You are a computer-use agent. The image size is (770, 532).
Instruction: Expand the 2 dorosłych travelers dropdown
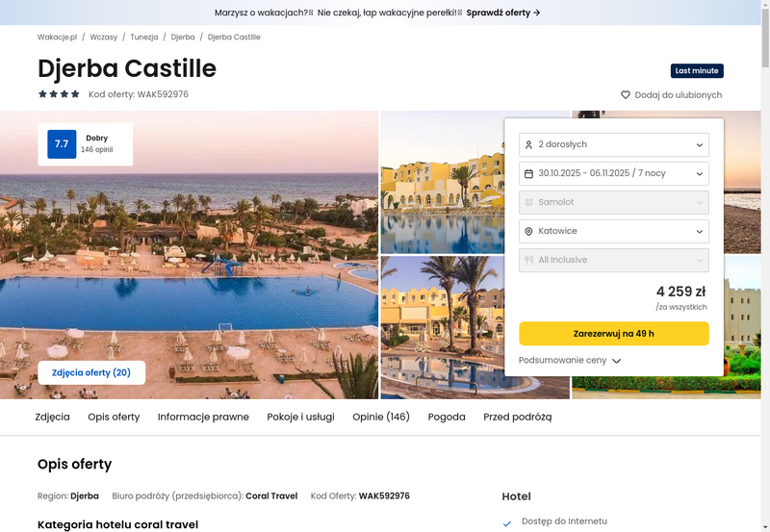pos(614,144)
